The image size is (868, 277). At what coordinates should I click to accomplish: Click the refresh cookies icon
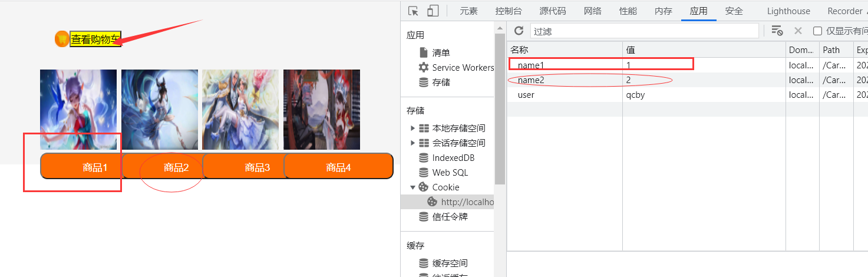point(519,31)
